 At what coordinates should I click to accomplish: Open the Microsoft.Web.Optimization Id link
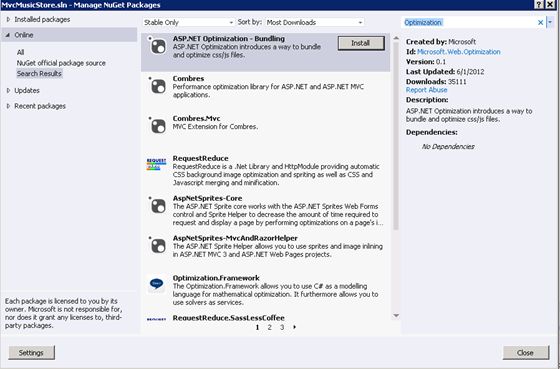point(459,52)
